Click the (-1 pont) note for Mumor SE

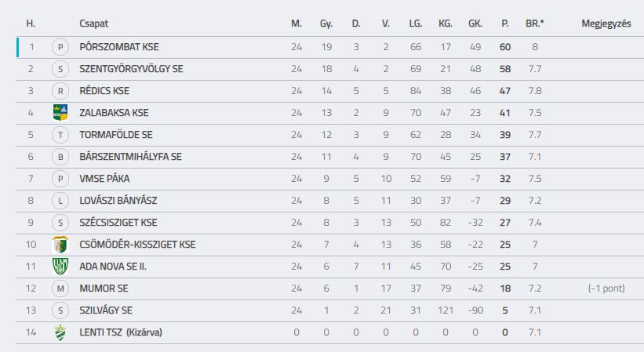[606, 288]
